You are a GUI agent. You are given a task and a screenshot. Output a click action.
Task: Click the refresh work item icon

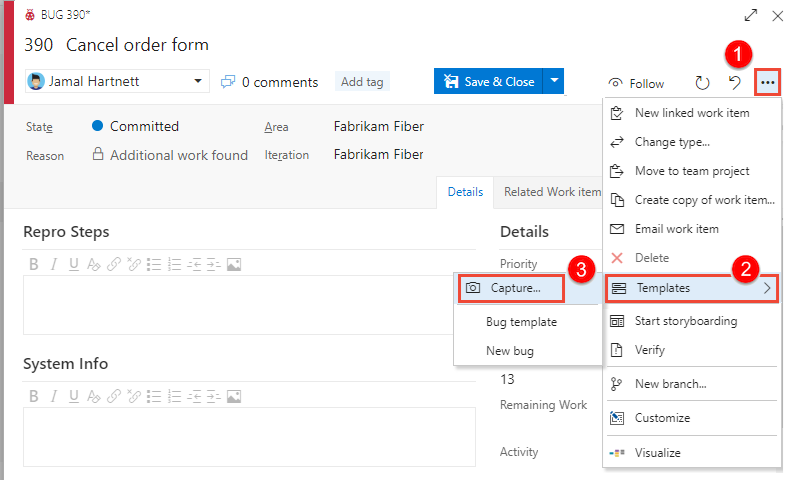click(702, 83)
